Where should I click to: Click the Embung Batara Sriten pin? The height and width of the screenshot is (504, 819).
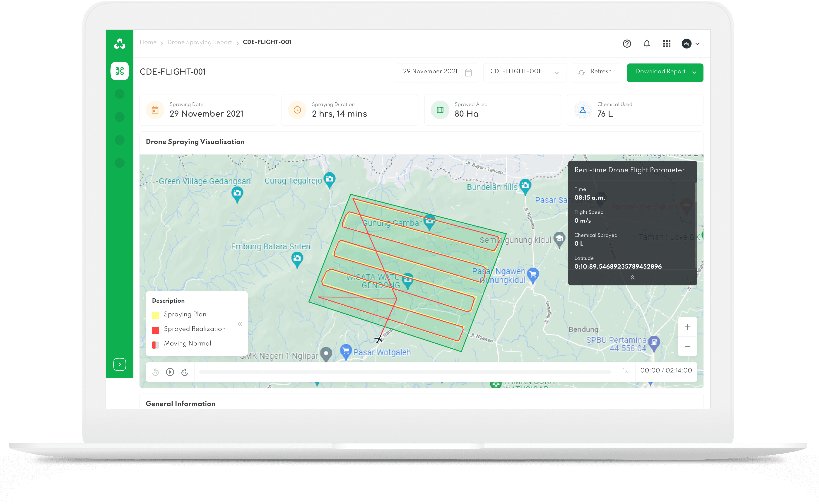(x=297, y=260)
